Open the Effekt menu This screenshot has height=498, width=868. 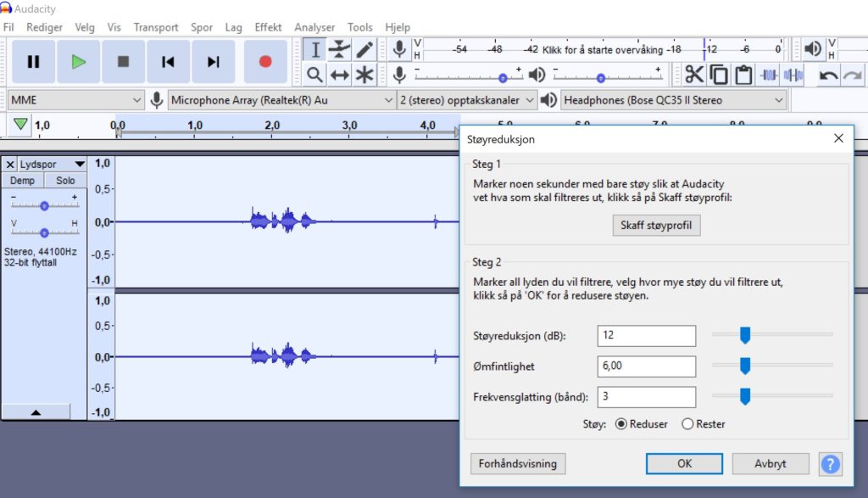coord(268,27)
